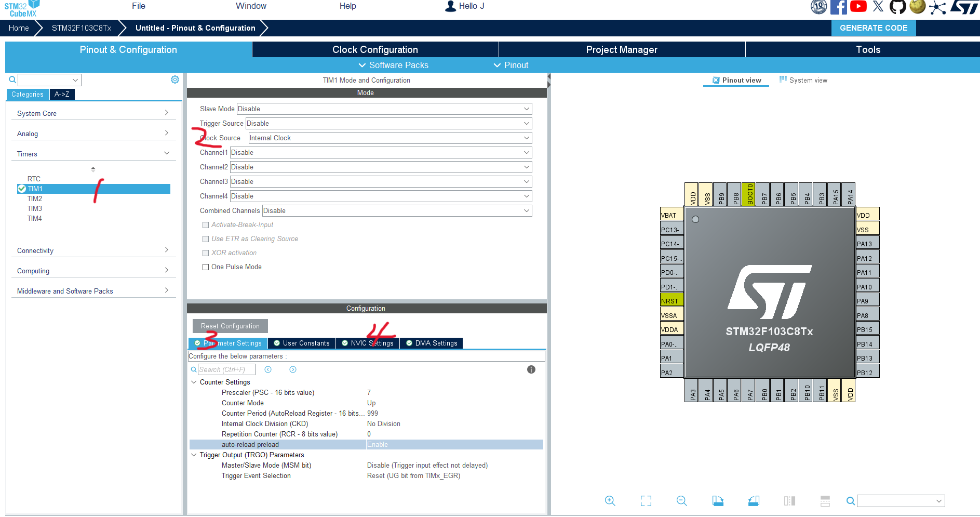Toggle the Activate-Break-Input checkbox
980x517 pixels.
point(206,225)
